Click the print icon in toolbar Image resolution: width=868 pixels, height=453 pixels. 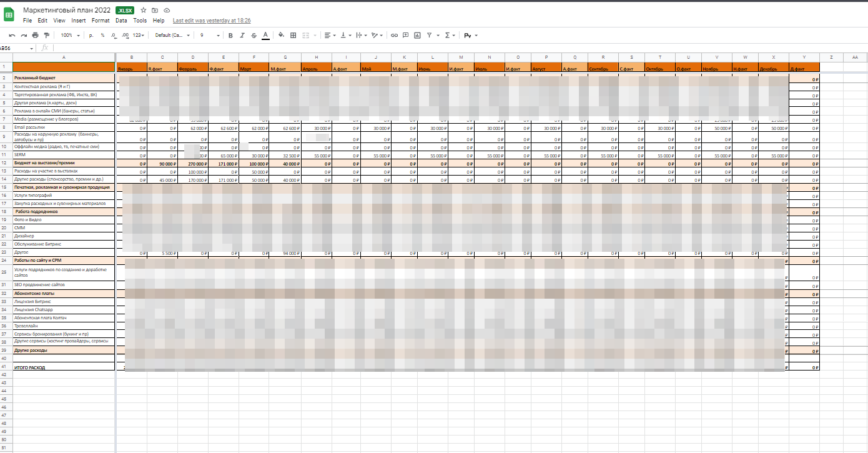35,36
